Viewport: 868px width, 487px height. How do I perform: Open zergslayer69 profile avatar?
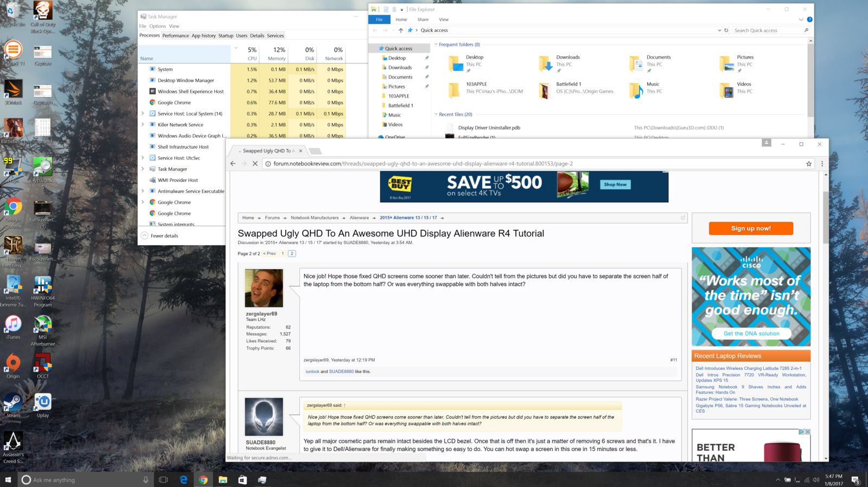pyautogui.click(x=264, y=289)
